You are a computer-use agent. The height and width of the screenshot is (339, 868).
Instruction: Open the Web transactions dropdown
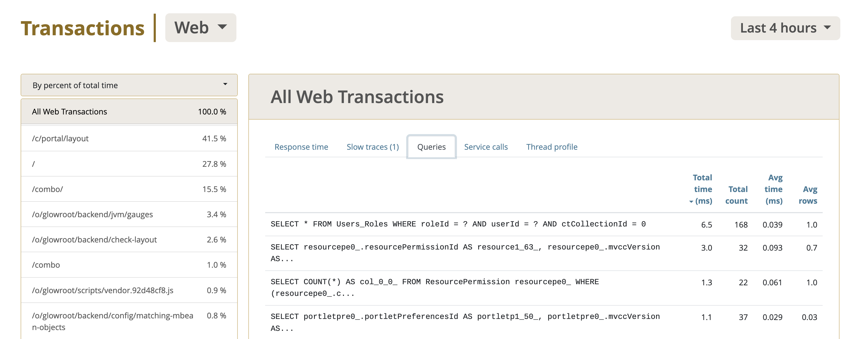pos(201,27)
